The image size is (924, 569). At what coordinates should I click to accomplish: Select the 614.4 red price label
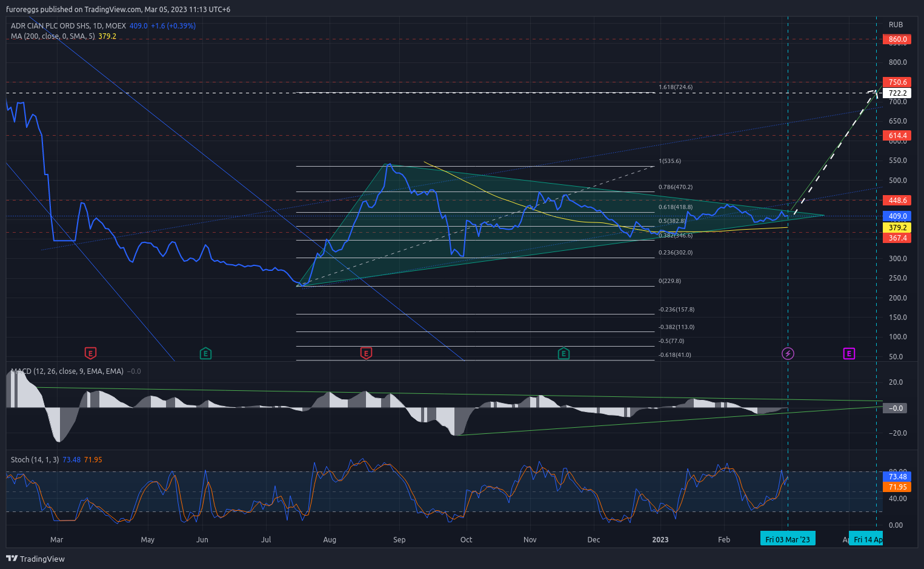click(897, 136)
